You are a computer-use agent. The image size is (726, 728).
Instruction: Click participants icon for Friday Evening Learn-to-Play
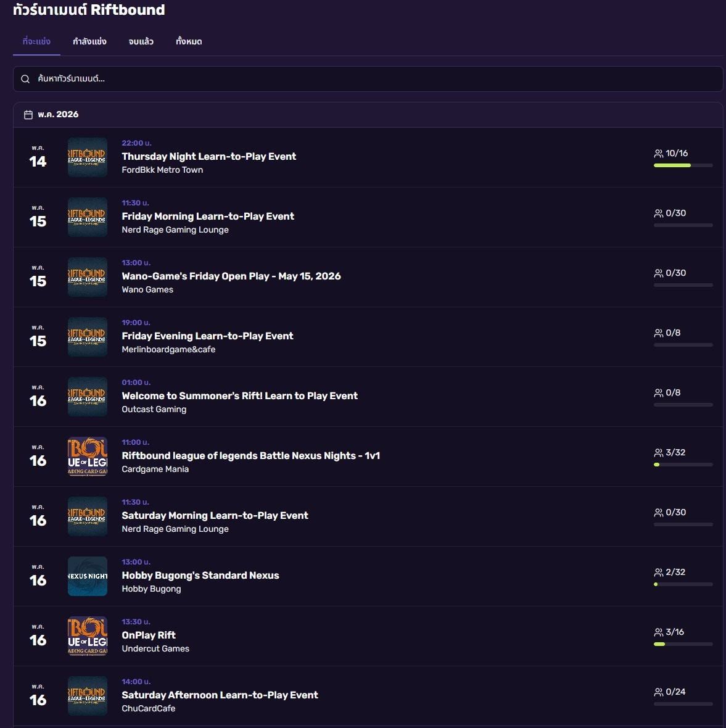click(658, 333)
